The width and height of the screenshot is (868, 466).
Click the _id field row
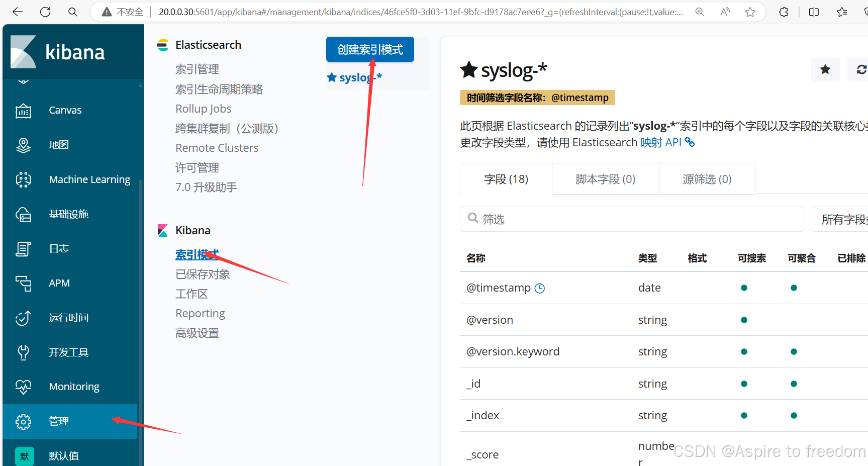(x=664, y=384)
